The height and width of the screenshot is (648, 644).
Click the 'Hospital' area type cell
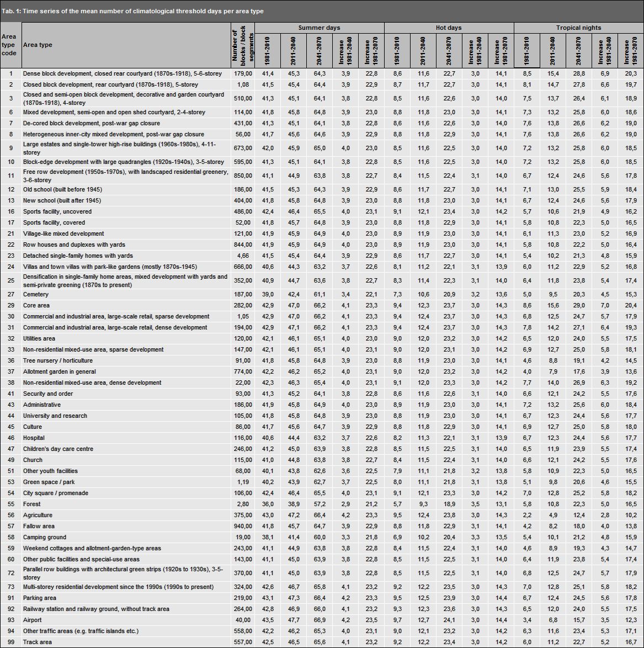[34, 438]
